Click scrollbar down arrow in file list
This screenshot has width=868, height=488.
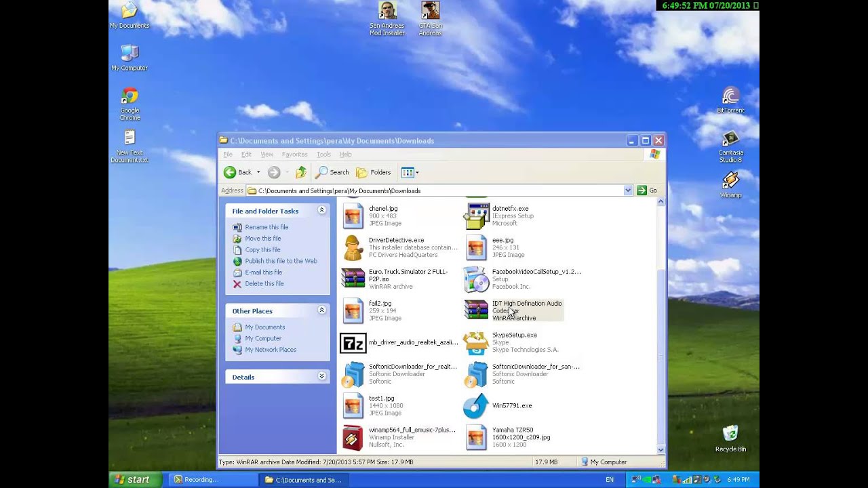coord(660,450)
